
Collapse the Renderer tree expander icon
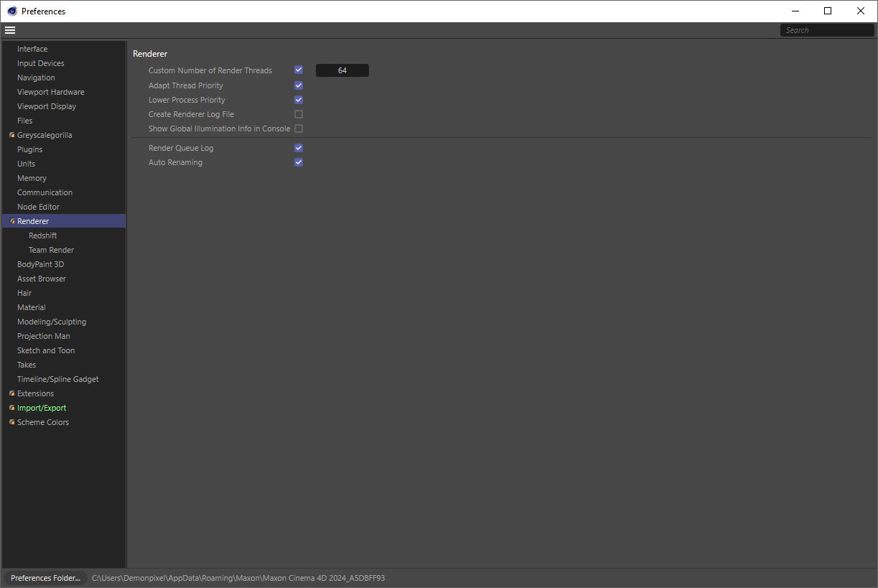click(x=12, y=221)
